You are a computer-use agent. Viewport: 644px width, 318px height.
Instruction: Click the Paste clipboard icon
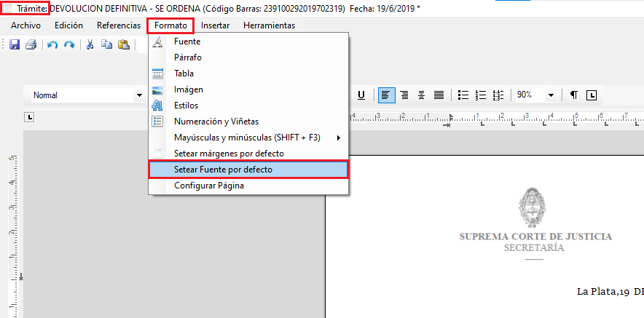coord(122,45)
